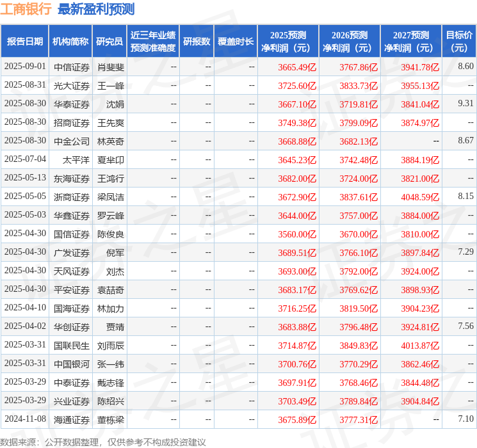Select the 报告日期 column header
Viewport: 477px width, 448px height.
[x=24, y=42]
